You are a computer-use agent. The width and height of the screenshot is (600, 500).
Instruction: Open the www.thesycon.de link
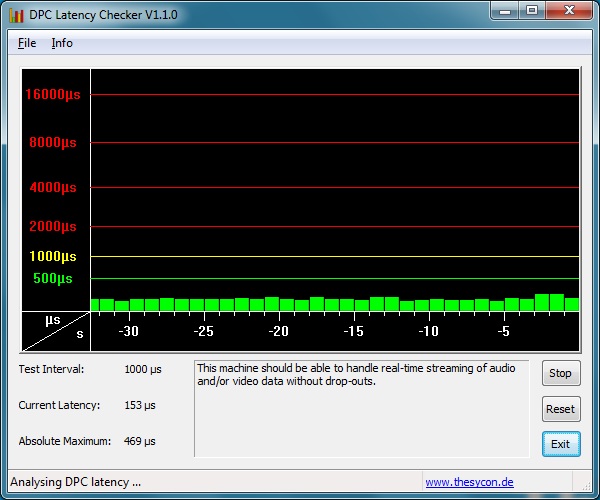point(469,482)
